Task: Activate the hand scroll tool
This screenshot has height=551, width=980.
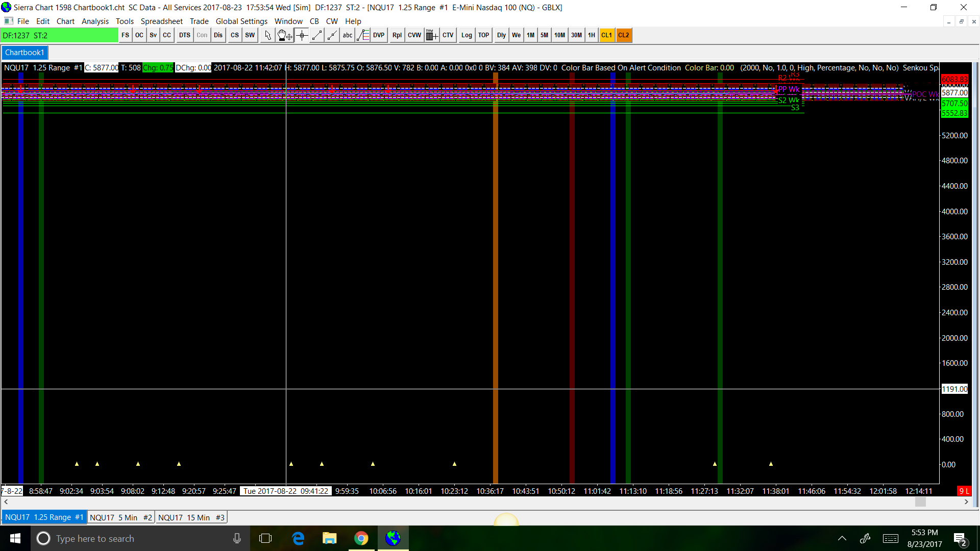Action: pyautogui.click(x=284, y=35)
